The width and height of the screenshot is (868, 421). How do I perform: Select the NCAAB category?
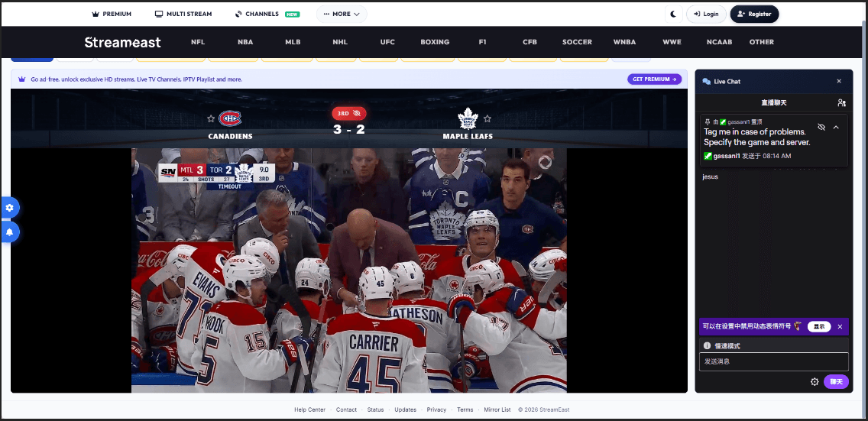[720, 42]
